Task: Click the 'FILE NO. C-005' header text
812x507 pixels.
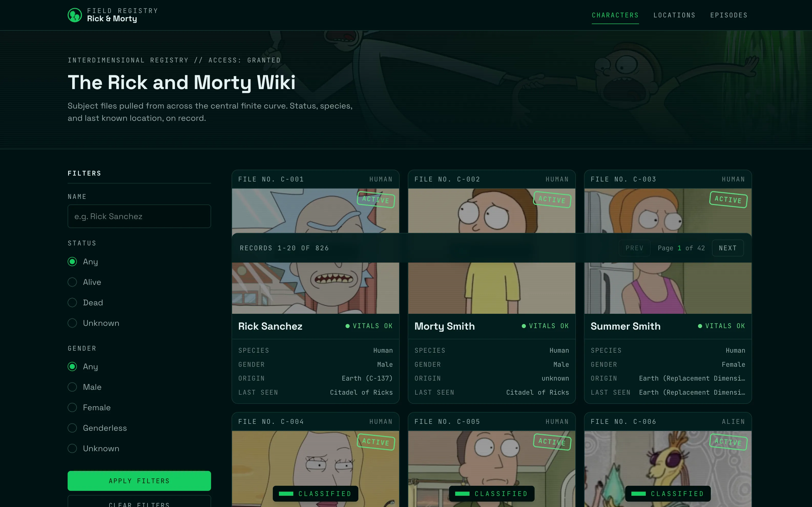Action: coord(447,422)
